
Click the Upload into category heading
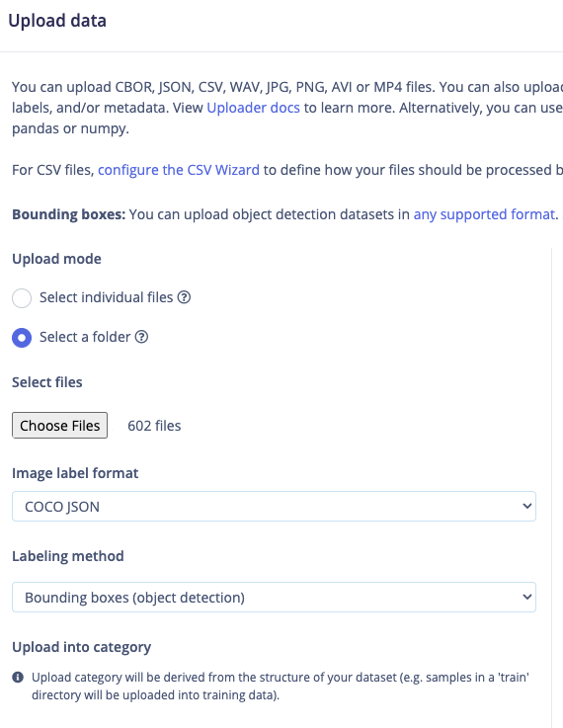[x=82, y=647]
